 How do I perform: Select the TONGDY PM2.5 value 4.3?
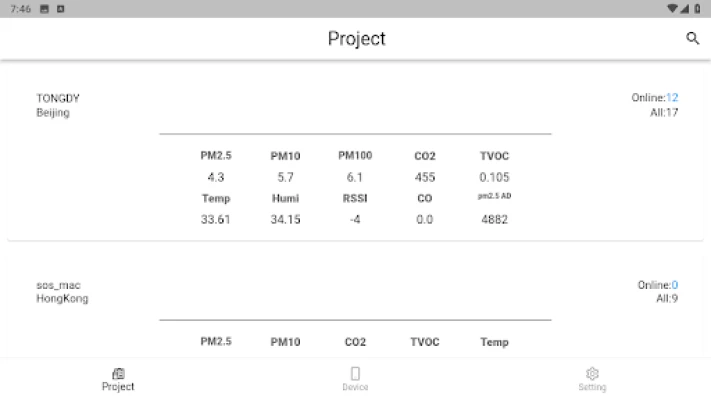pyautogui.click(x=215, y=177)
